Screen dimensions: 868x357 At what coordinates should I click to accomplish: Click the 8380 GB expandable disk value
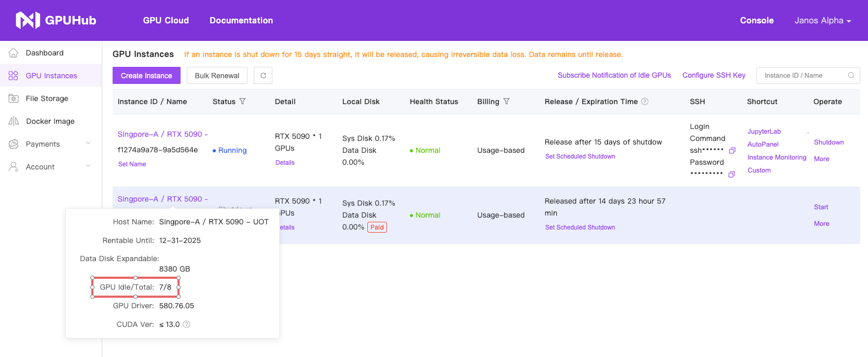pyautogui.click(x=175, y=269)
